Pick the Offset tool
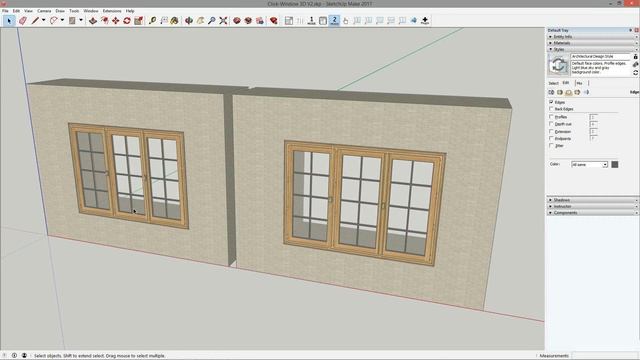Image resolution: width=640 pixels, height=360 pixels. click(x=104, y=20)
